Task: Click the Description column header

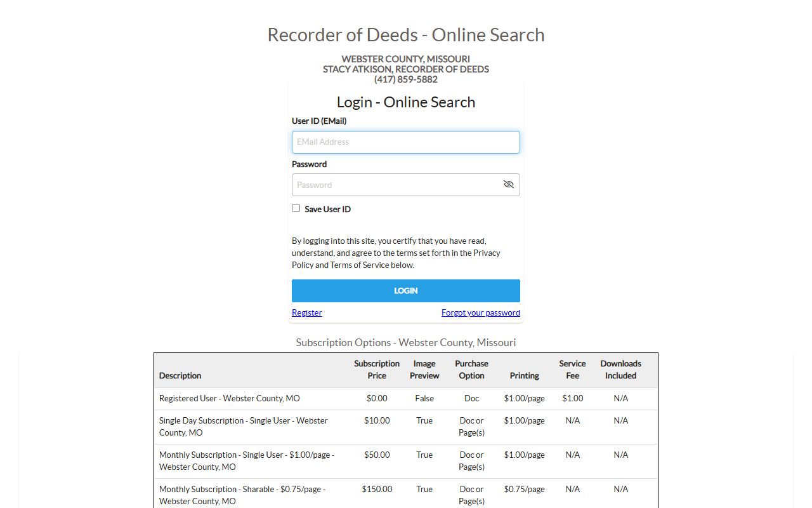Action: click(x=180, y=375)
